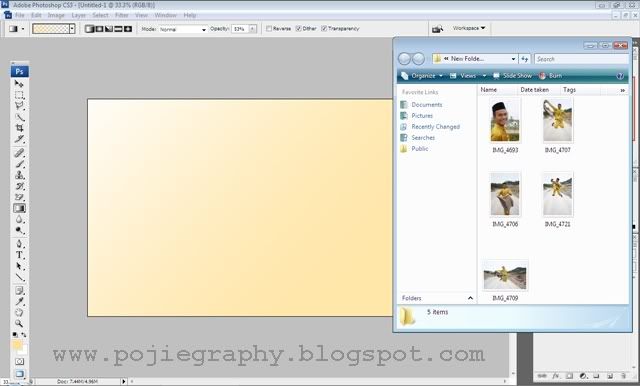
Task: Open the Filter menu
Action: click(x=122, y=15)
